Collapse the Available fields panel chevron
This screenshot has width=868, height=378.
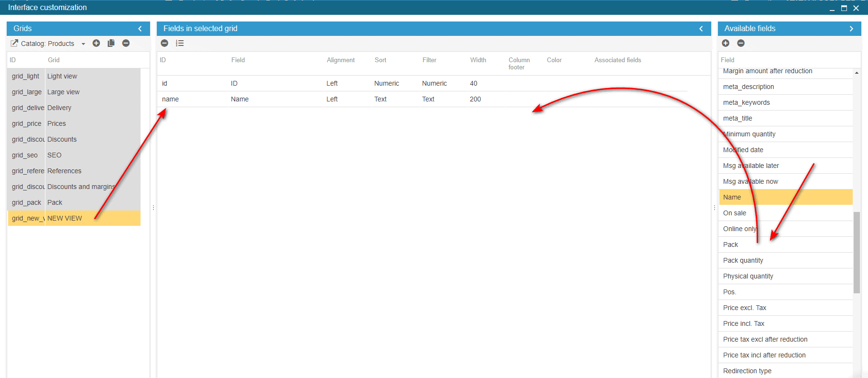pos(851,29)
